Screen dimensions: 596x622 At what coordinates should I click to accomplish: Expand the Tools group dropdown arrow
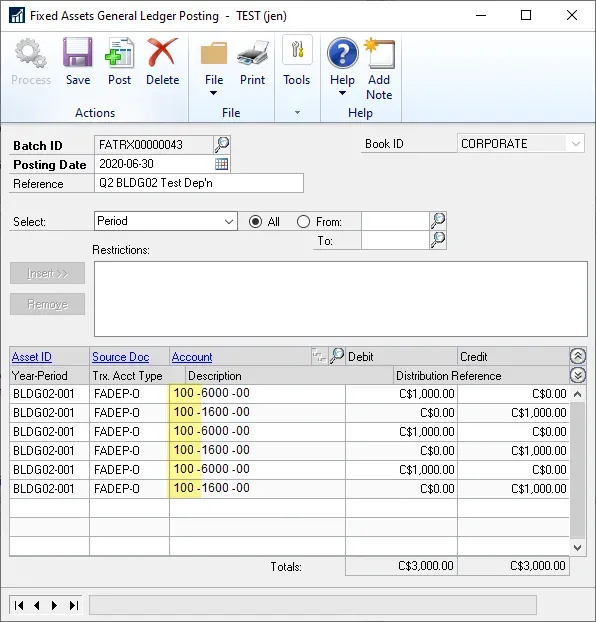[x=297, y=113]
